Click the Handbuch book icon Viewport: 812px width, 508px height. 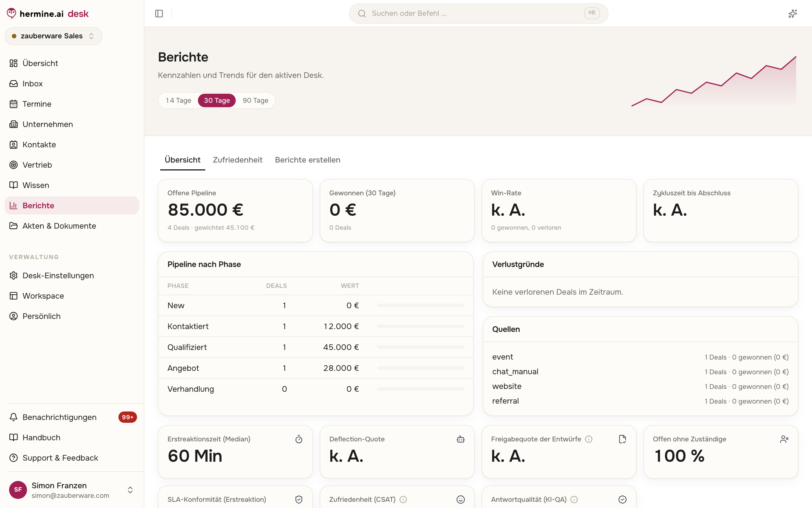(14, 437)
